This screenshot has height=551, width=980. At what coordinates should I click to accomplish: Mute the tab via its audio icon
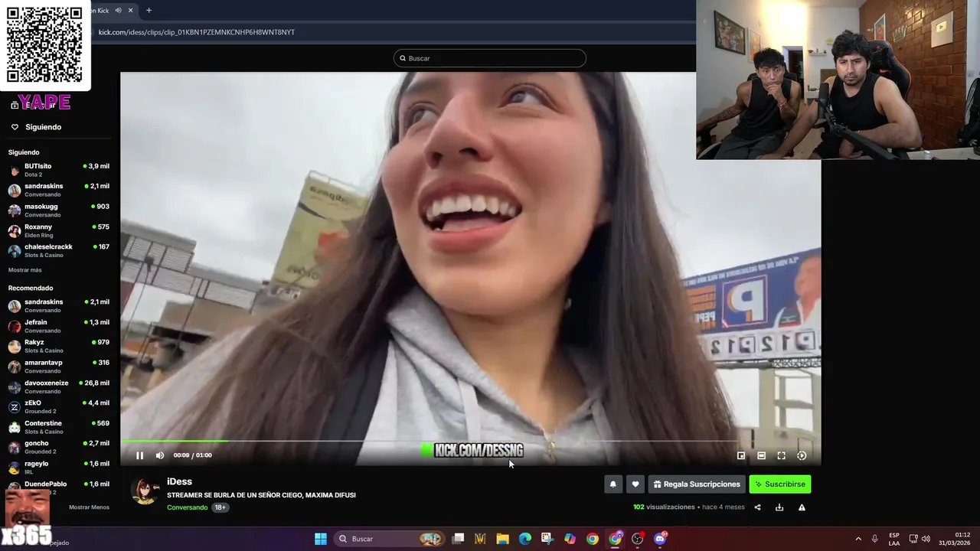pos(118,11)
